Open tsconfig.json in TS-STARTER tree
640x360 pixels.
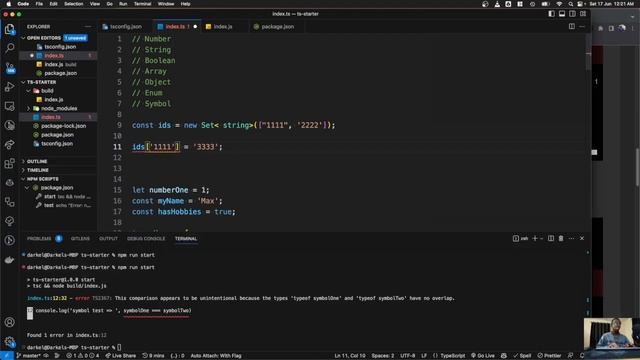tap(57, 144)
